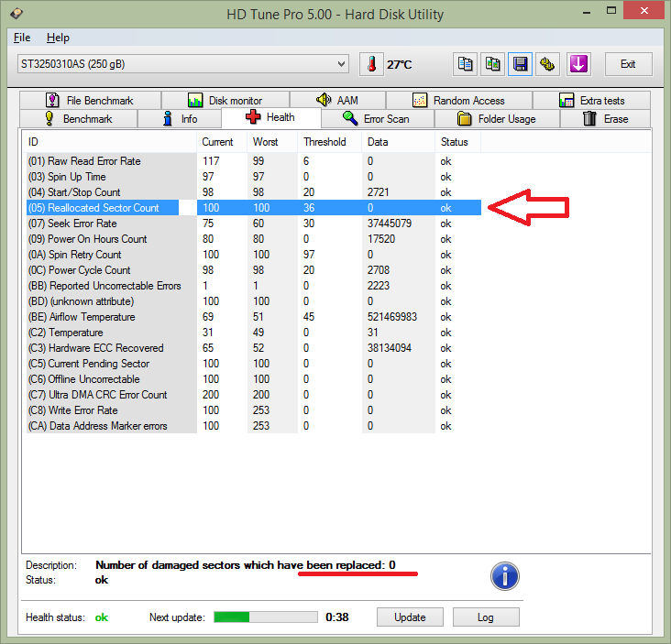
Task: Switch to the Disk monitor tab
Action: (x=225, y=101)
